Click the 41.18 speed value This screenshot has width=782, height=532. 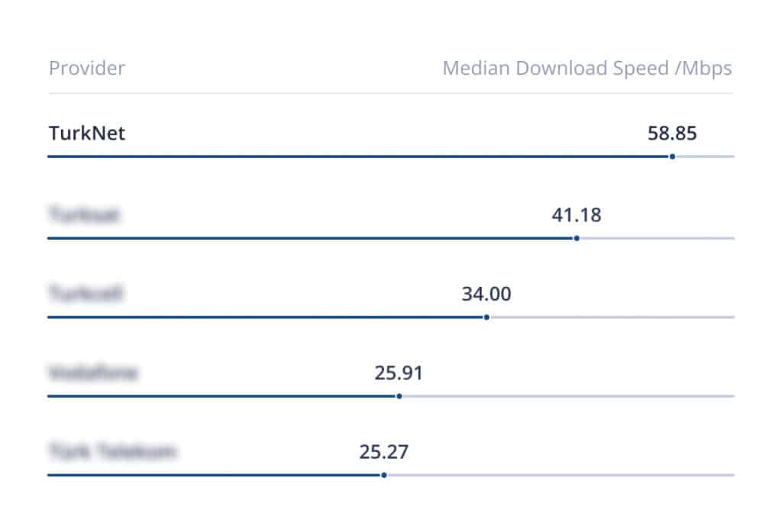(577, 215)
